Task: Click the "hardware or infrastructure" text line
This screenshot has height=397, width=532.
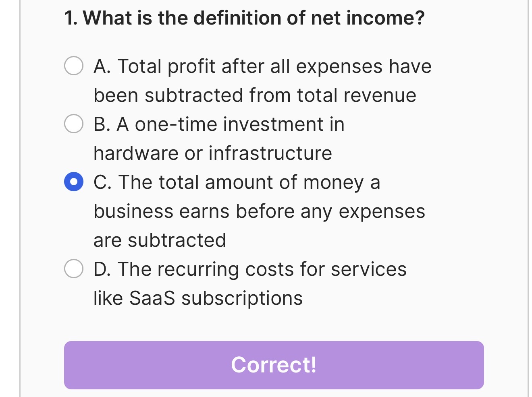Action: click(x=213, y=153)
